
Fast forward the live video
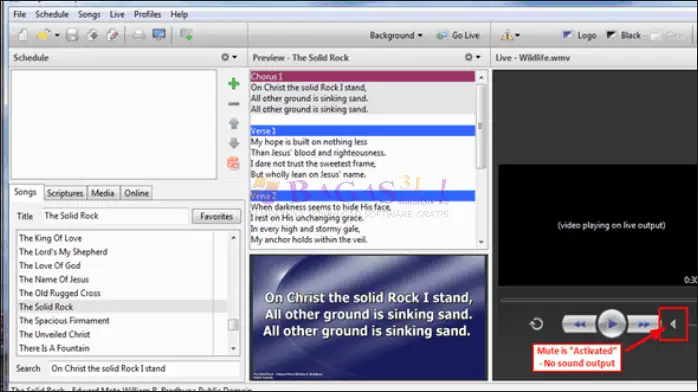tap(643, 324)
